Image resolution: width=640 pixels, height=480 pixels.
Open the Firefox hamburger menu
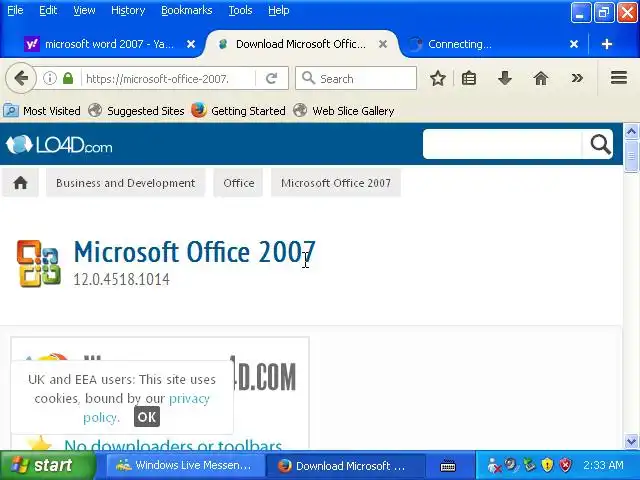pos(619,78)
